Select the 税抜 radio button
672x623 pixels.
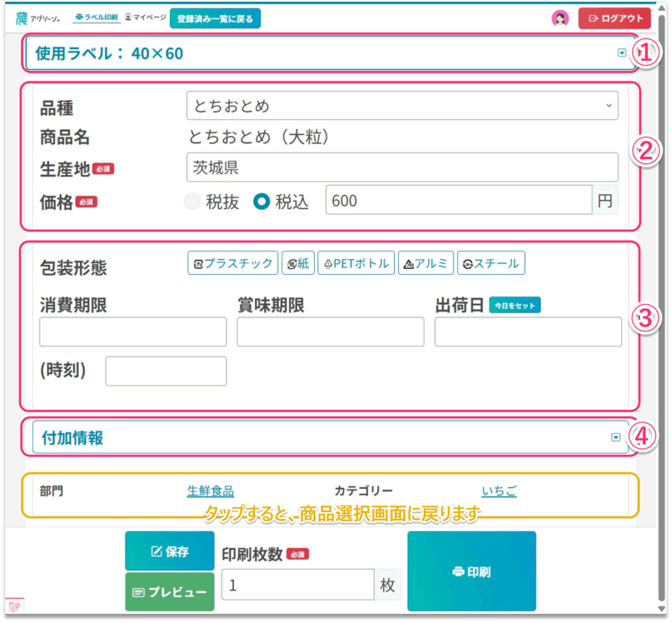[192, 203]
